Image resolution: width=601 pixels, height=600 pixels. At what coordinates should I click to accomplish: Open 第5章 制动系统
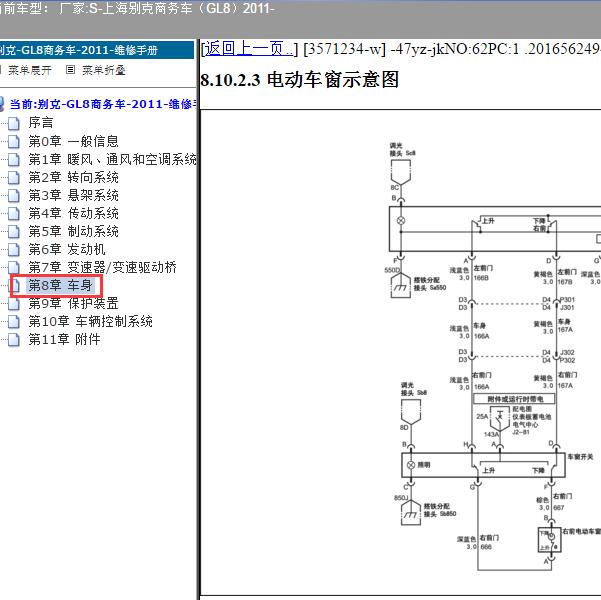coord(74,231)
